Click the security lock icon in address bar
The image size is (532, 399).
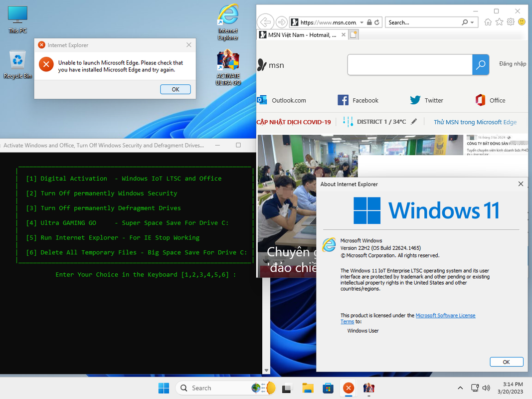pos(369,22)
